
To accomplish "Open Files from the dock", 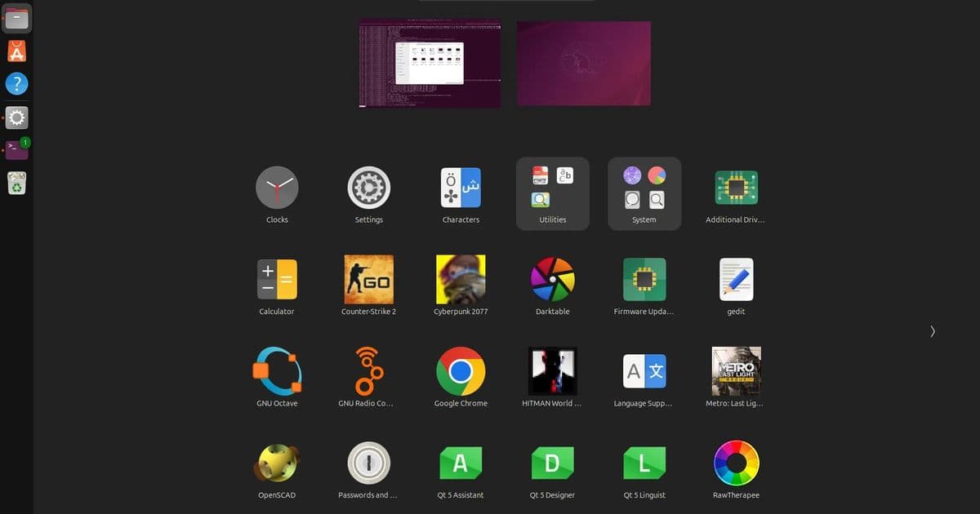I will pyautogui.click(x=16, y=18).
